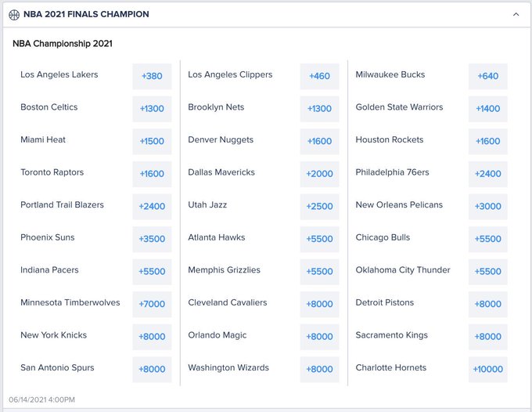Viewport: 532px width, 412px height.
Task: Pick Minnesota Timberwolves +7000 odds
Action: coord(152,304)
